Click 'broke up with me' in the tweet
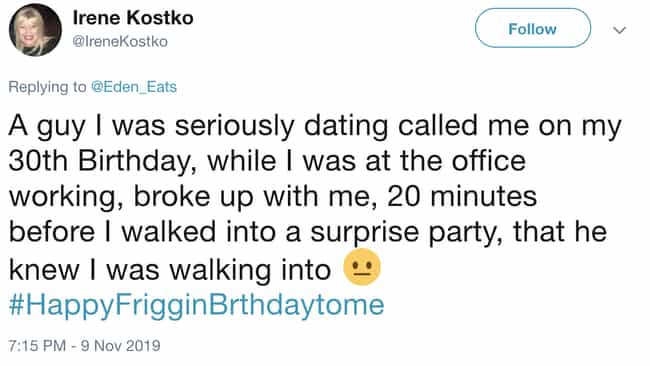The height and width of the screenshot is (366, 650). pyautogui.click(x=252, y=196)
